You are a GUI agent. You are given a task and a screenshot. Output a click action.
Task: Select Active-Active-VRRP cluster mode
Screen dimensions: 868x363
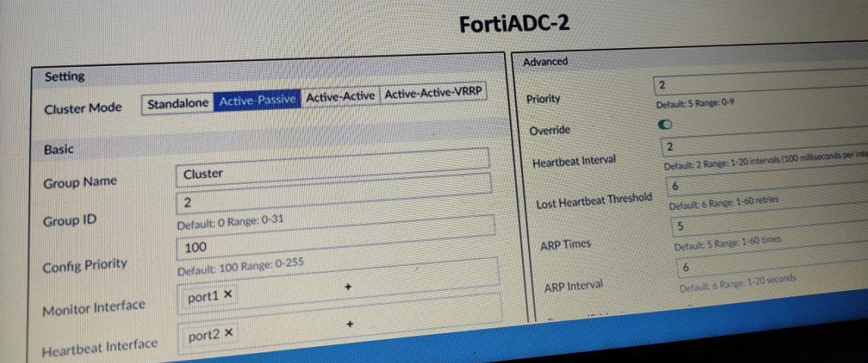click(434, 94)
